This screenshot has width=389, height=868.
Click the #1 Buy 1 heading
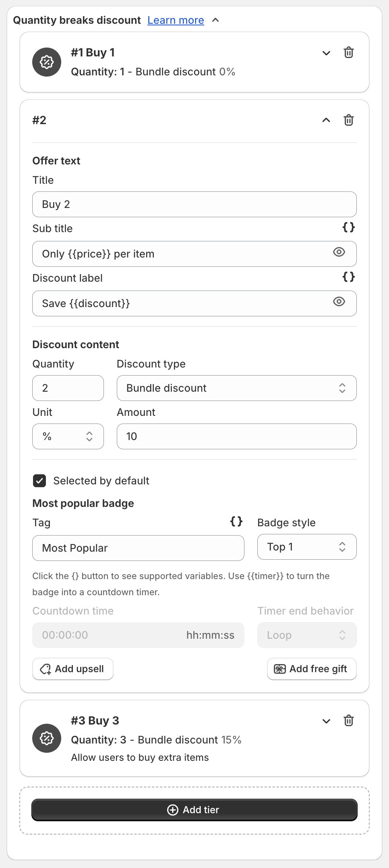[x=93, y=52]
